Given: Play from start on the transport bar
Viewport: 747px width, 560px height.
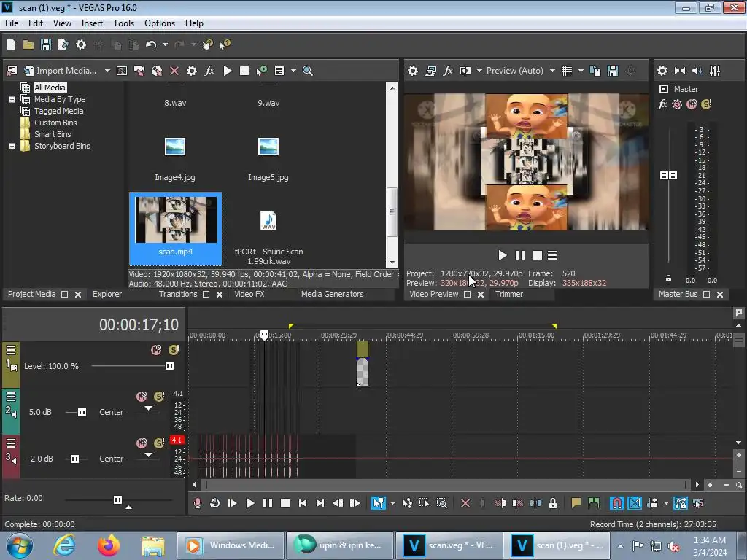Looking at the screenshot, I should pyautogui.click(x=232, y=503).
